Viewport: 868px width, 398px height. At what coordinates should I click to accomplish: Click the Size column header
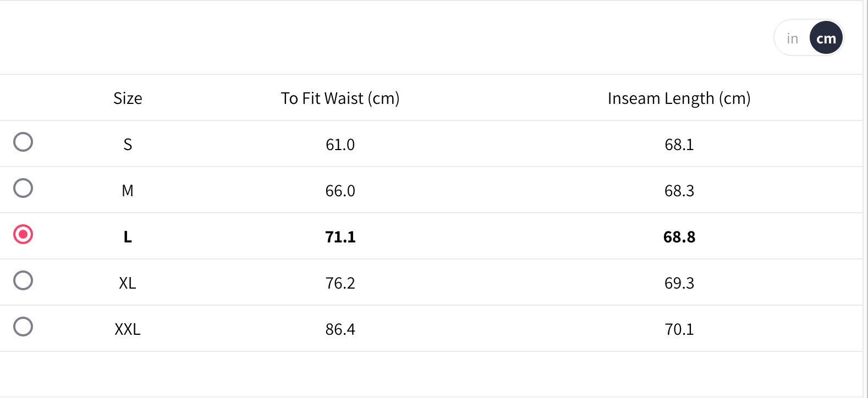[128, 98]
